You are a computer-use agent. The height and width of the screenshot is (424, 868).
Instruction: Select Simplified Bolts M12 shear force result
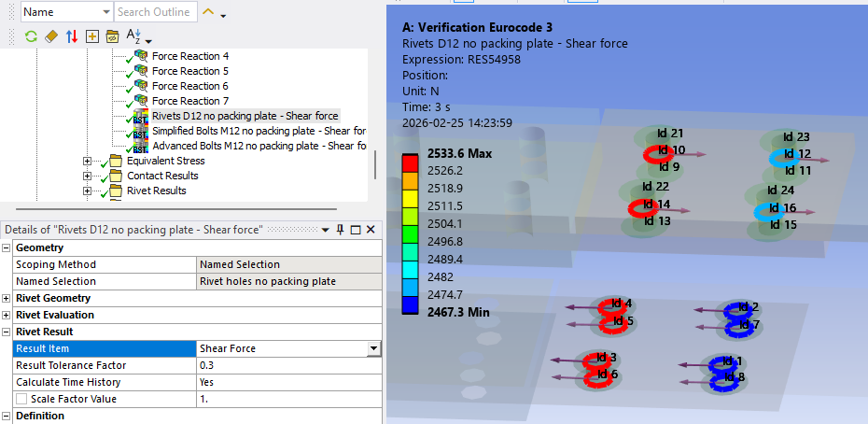tap(259, 131)
